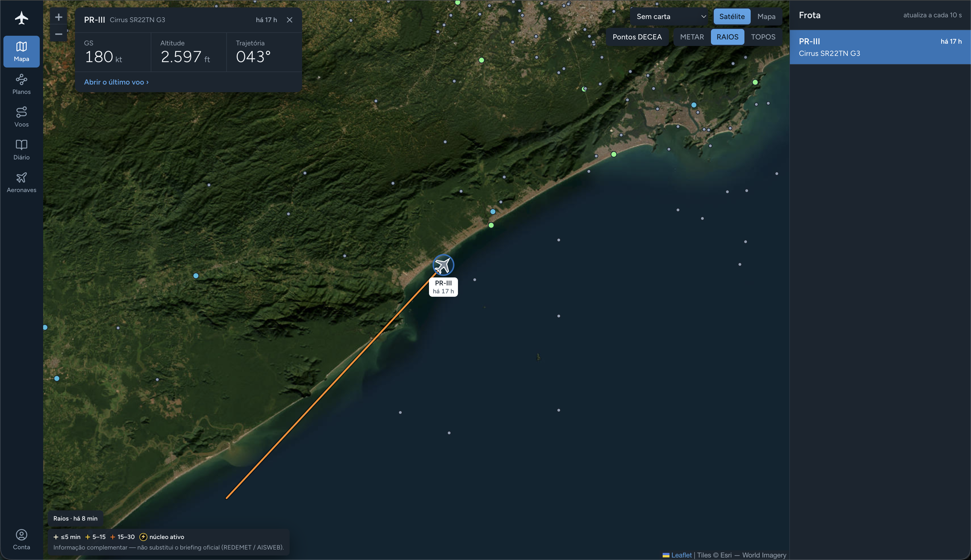Screen dimensions: 971x560
Task: Zoom out the map with minus button
Action: [58, 34]
